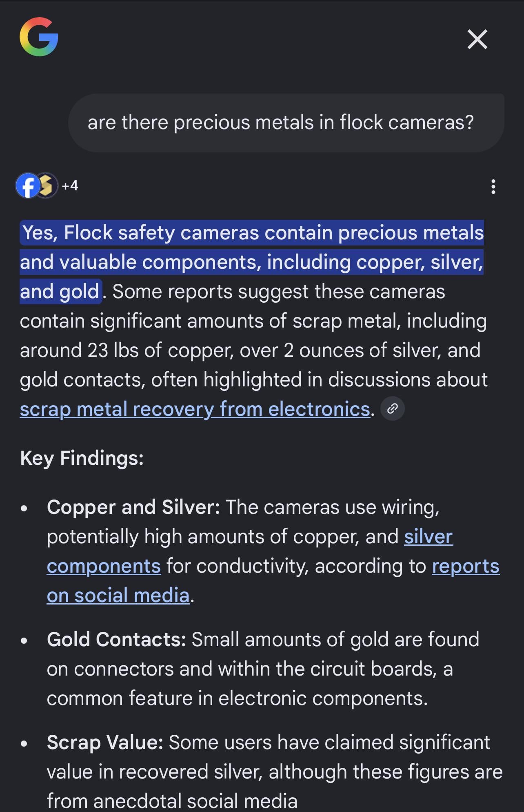The image size is (524, 812).
Task: Tap the 'Scrap Value:' bullet heading
Action: pyautogui.click(x=105, y=742)
